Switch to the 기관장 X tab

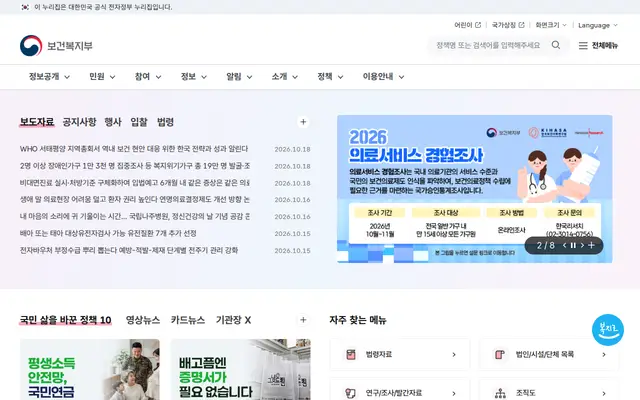pos(233,320)
